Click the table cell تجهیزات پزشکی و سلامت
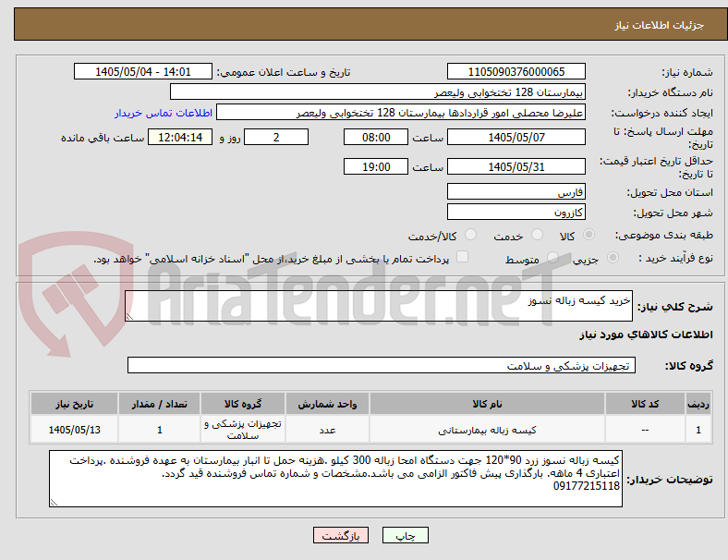 (242, 430)
